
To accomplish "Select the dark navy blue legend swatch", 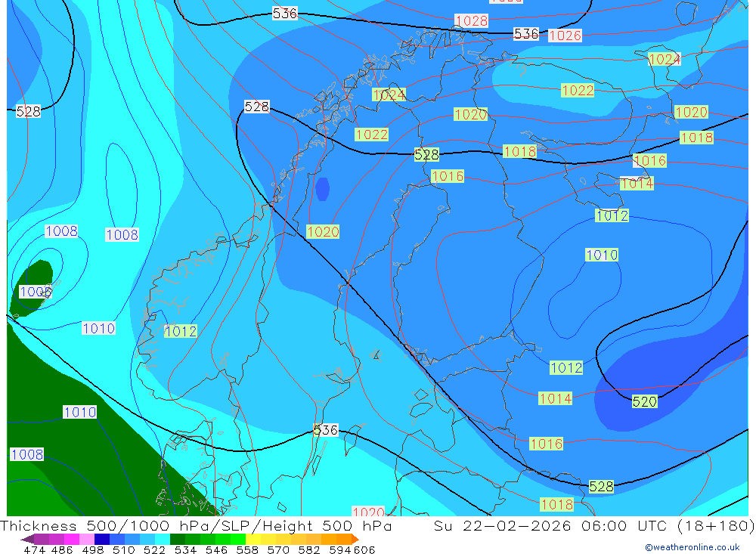I will click(x=102, y=539).
